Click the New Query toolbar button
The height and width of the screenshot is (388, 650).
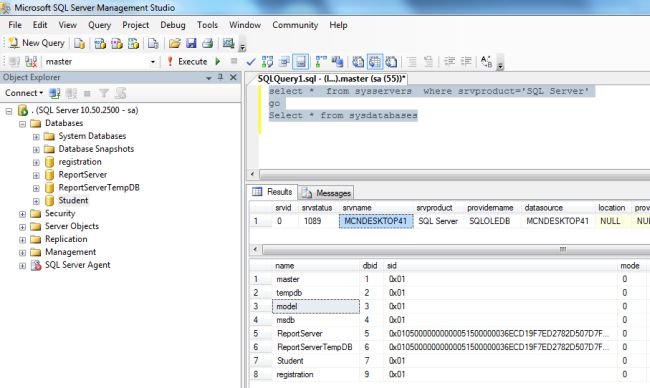pyautogui.click(x=36, y=43)
